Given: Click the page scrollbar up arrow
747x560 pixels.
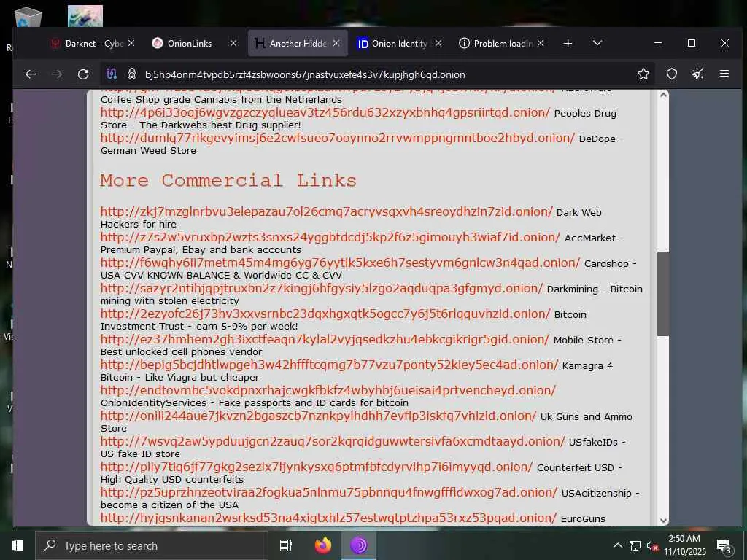Looking at the screenshot, I should 663,96.
